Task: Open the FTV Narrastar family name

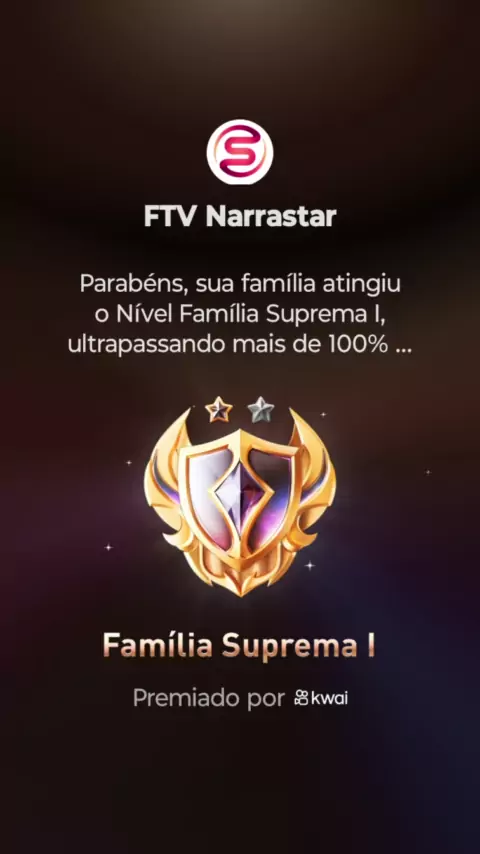Action: pos(240,217)
